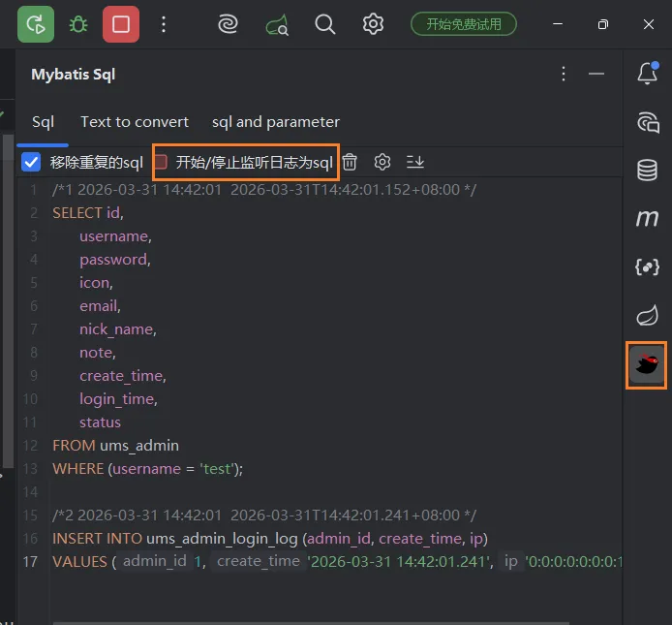Open the braces endpoints sidebar icon

click(647, 267)
